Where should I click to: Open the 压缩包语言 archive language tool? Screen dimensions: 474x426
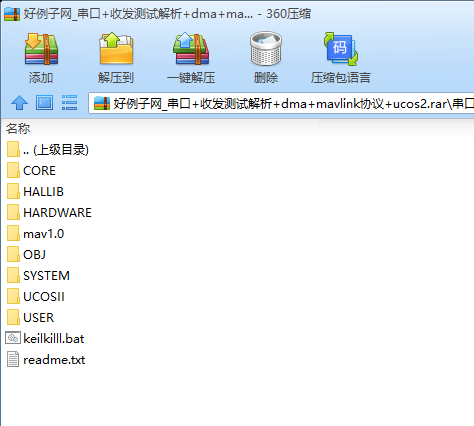[x=340, y=49]
